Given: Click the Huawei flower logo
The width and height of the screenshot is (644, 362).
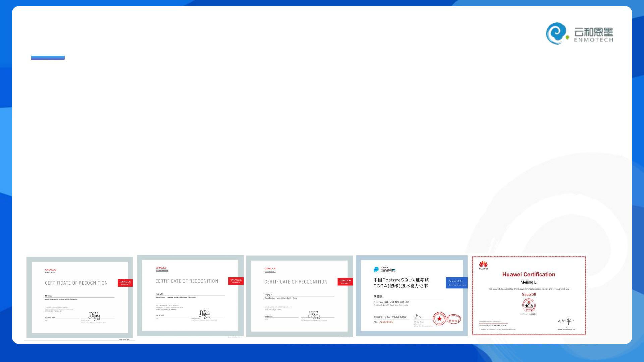Looking at the screenshot, I should tap(483, 265).
